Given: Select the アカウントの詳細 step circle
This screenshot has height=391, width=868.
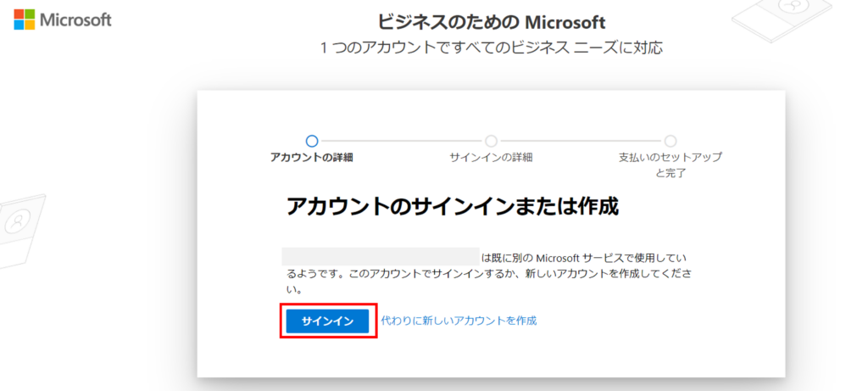Looking at the screenshot, I should 312,141.
